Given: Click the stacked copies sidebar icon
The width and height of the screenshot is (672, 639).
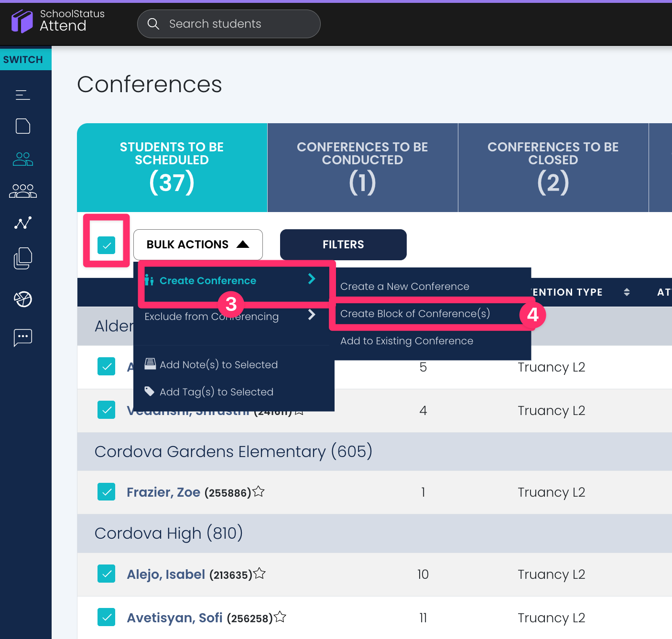Looking at the screenshot, I should point(22,258).
